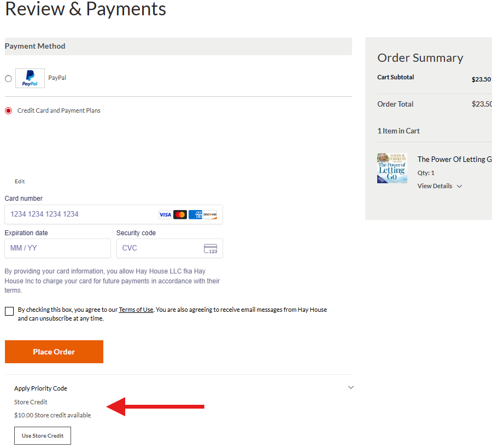Viewport: 492px width, 448px height.
Task: Open the Terms of Use link
Action: (136, 310)
